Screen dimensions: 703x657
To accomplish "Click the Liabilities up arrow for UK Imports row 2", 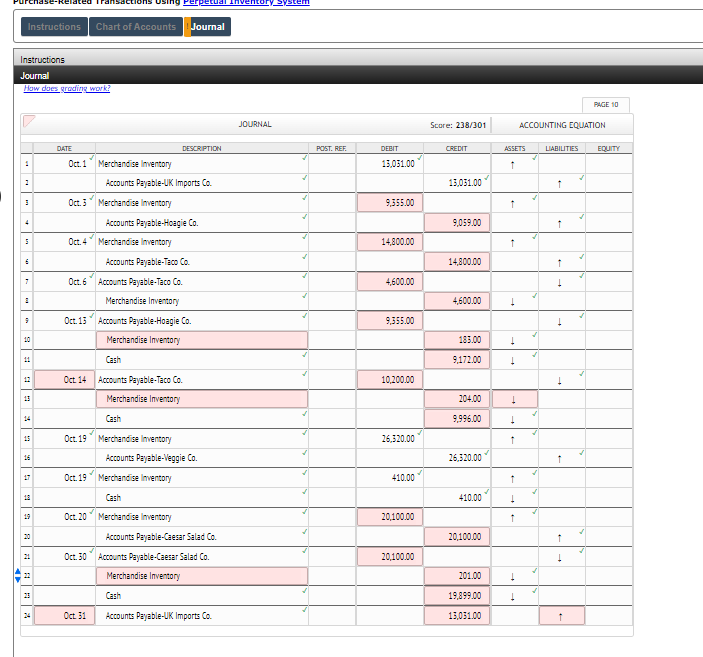I will 559,183.
